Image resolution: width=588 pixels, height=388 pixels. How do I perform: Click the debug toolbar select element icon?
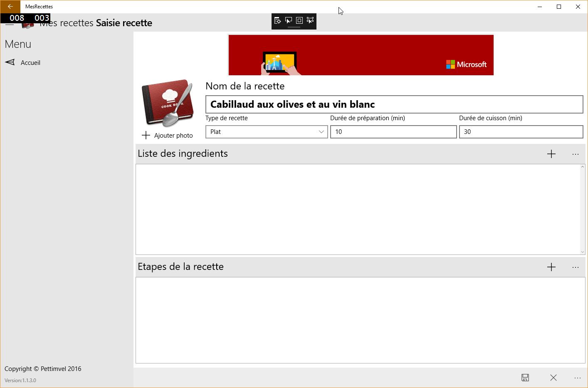point(289,20)
